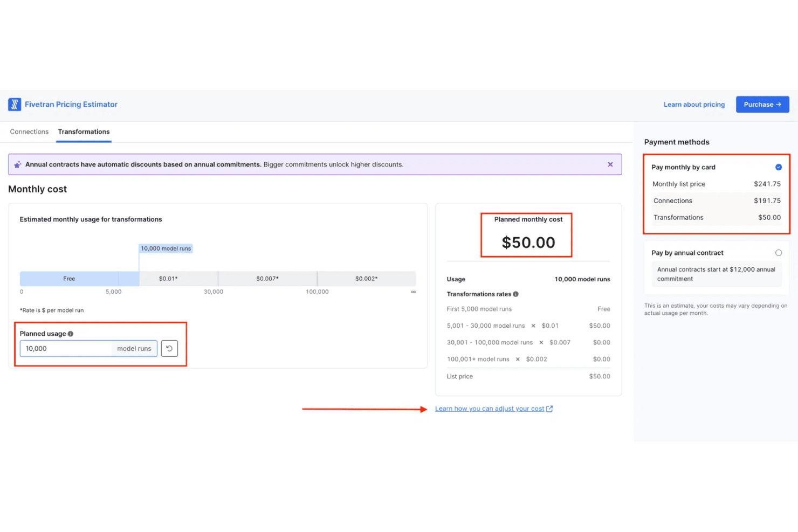This screenshot has width=798, height=532.
Task: Select Pay monthly by card radio
Action: 779,167
